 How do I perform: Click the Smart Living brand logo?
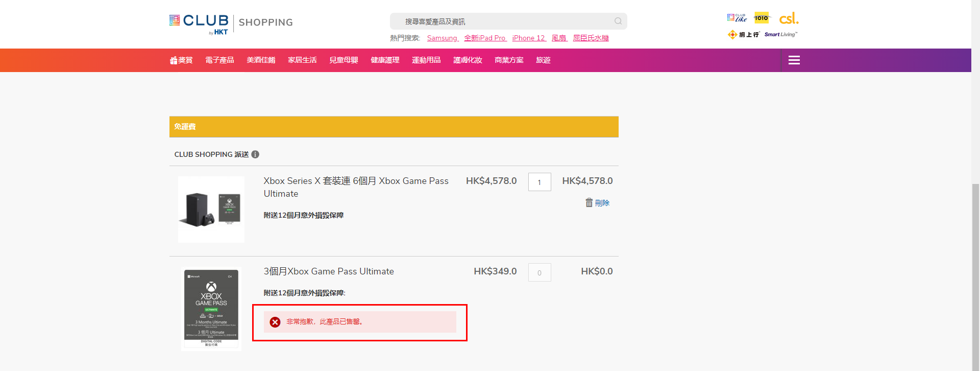[781, 34]
